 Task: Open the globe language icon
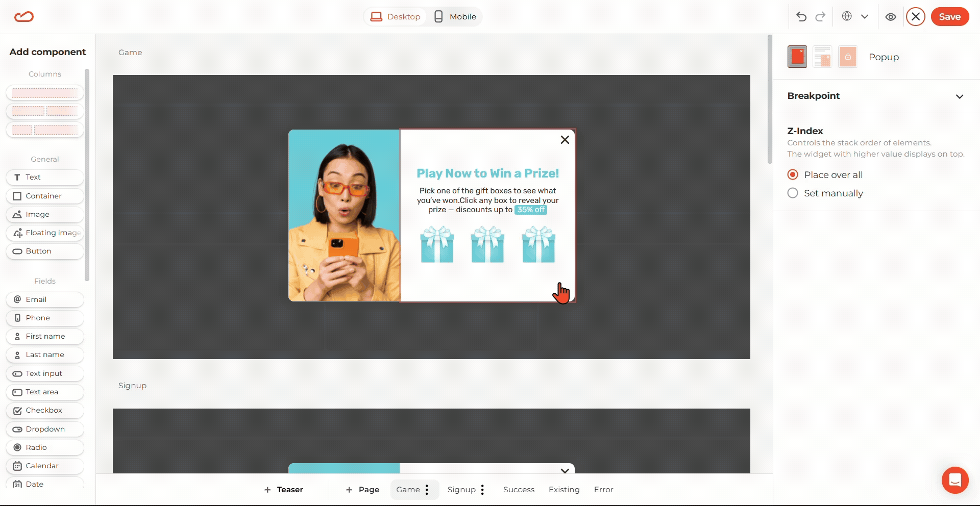point(847,16)
